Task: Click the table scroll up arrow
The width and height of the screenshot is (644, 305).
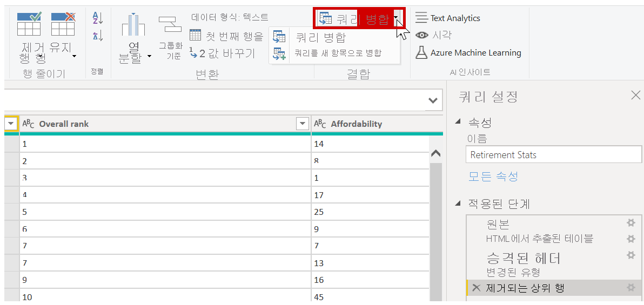Action: [436, 154]
